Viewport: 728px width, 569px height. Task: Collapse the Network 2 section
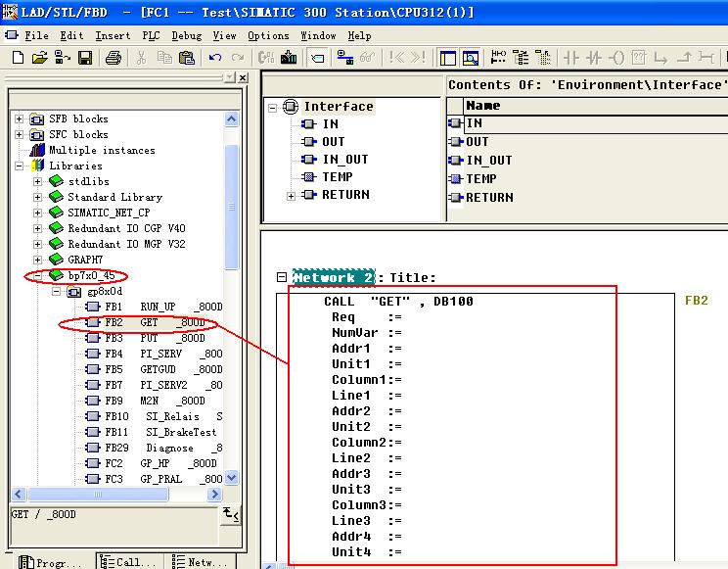(x=282, y=278)
